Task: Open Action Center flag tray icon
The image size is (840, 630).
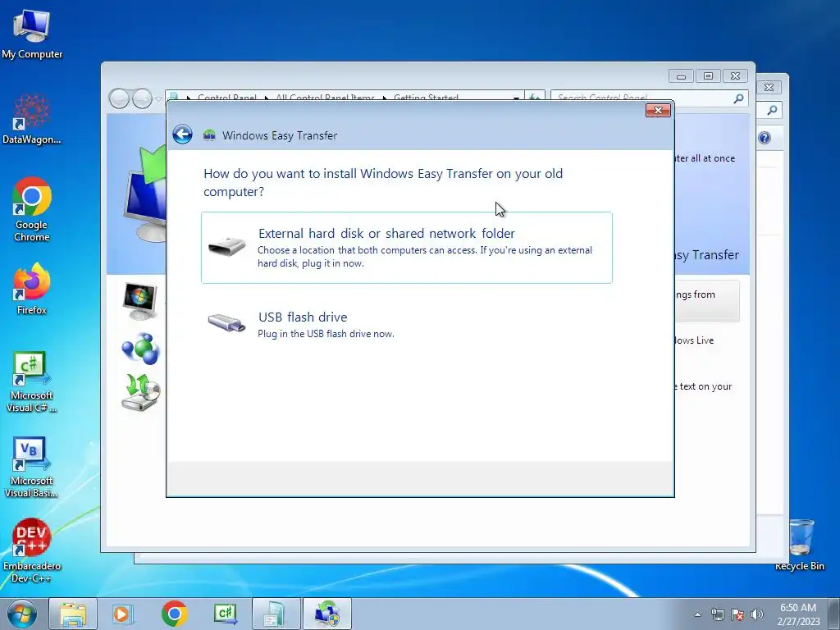Action: point(737,614)
